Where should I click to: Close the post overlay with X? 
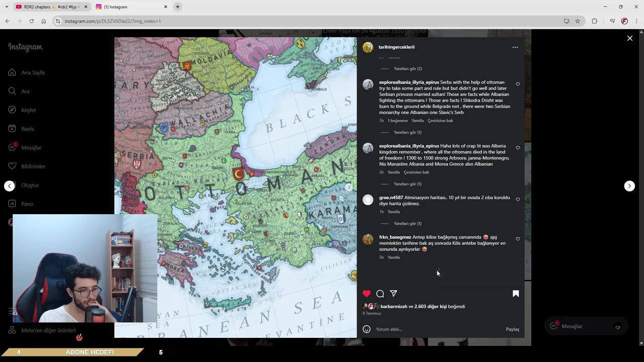[x=629, y=38]
